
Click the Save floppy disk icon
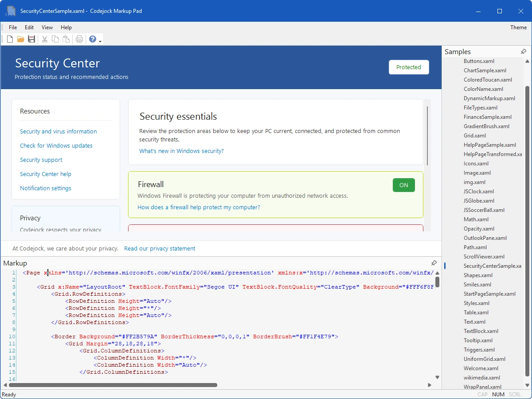[31, 39]
